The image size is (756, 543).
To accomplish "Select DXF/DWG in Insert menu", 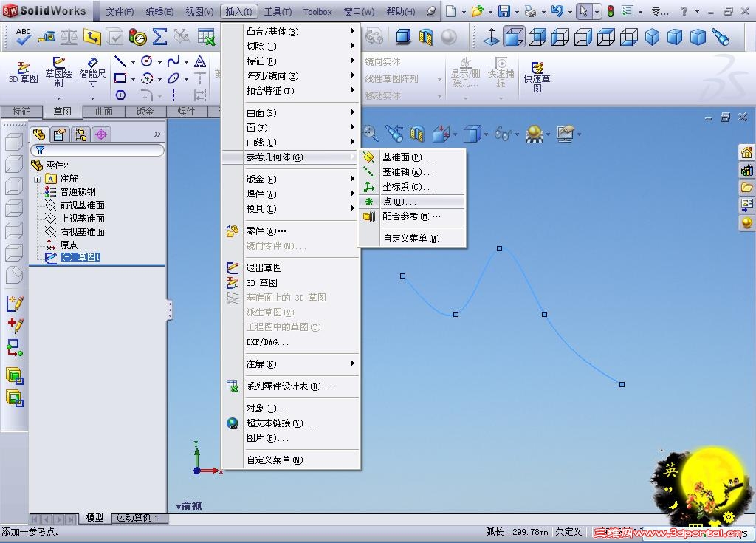I will (291, 342).
